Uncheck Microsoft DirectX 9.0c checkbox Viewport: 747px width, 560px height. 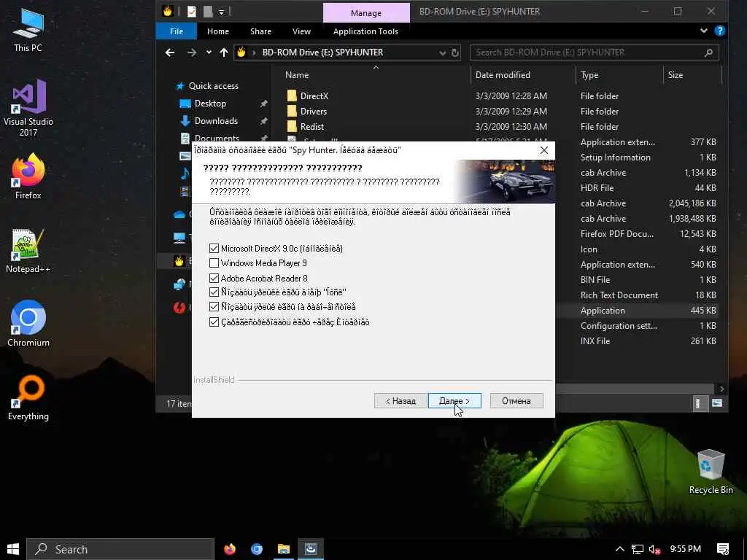coord(214,248)
